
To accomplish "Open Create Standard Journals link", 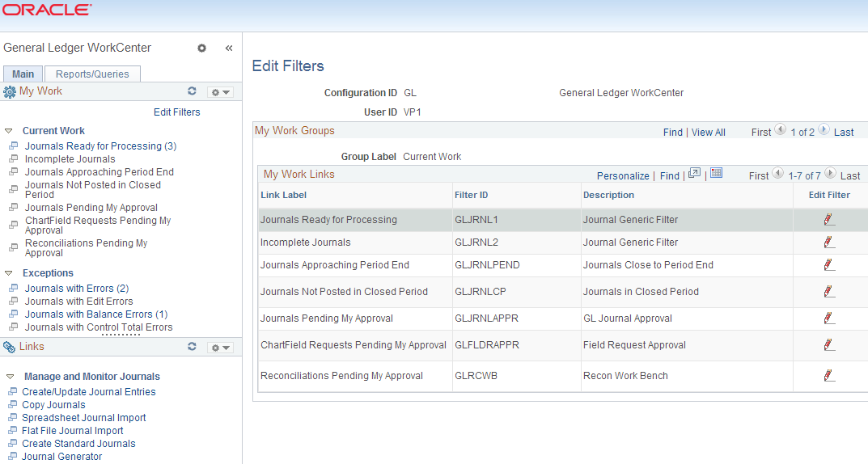I will tap(78, 444).
